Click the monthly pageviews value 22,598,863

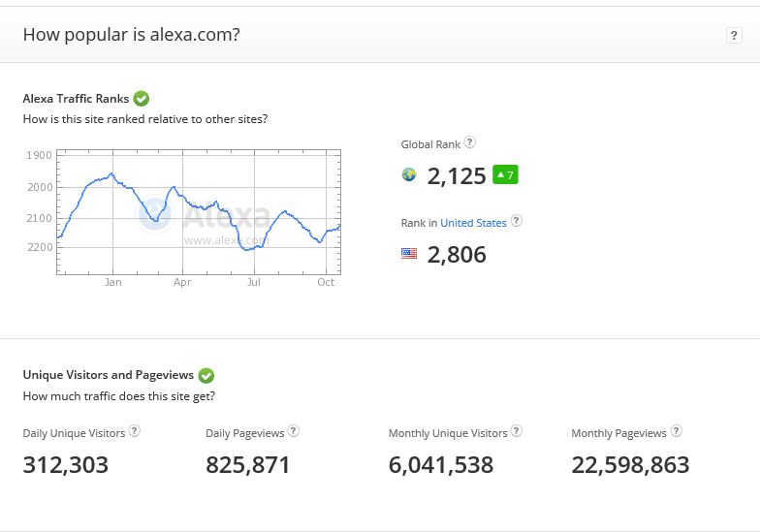tap(630, 465)
